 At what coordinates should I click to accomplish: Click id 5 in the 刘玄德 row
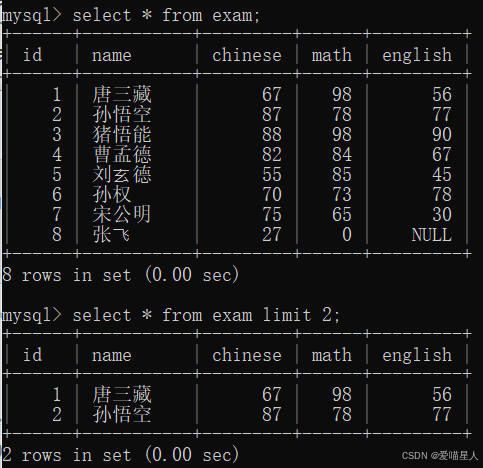click(57, 175)
